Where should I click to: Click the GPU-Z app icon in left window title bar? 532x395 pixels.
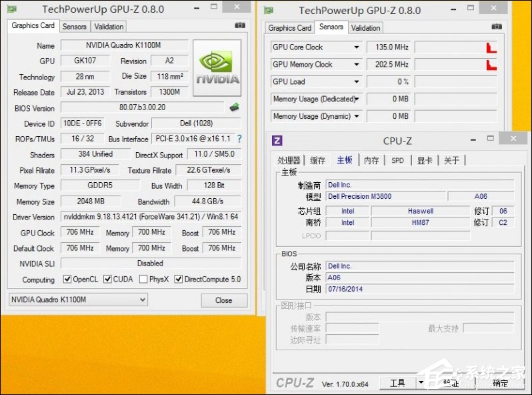(x=12, y=9)
